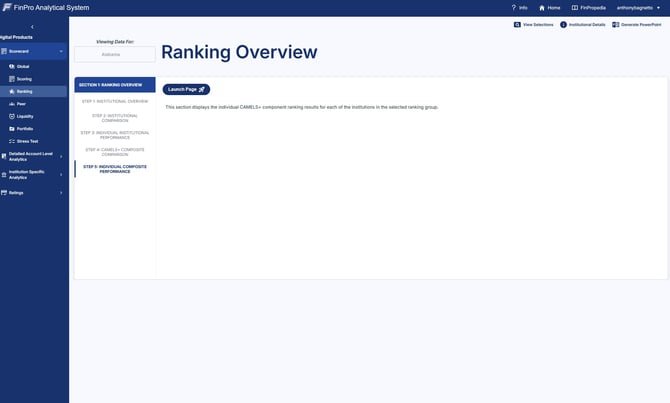
Task: Click the View Selections icon
Action: 517,25
